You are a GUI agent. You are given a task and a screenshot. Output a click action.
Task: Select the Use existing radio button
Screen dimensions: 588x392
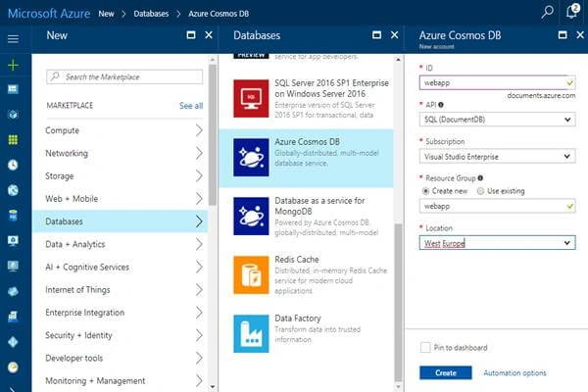(480, 191)
